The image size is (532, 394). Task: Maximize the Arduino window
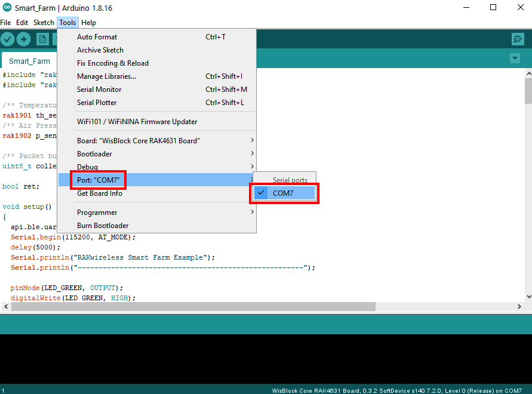[493, 8]
